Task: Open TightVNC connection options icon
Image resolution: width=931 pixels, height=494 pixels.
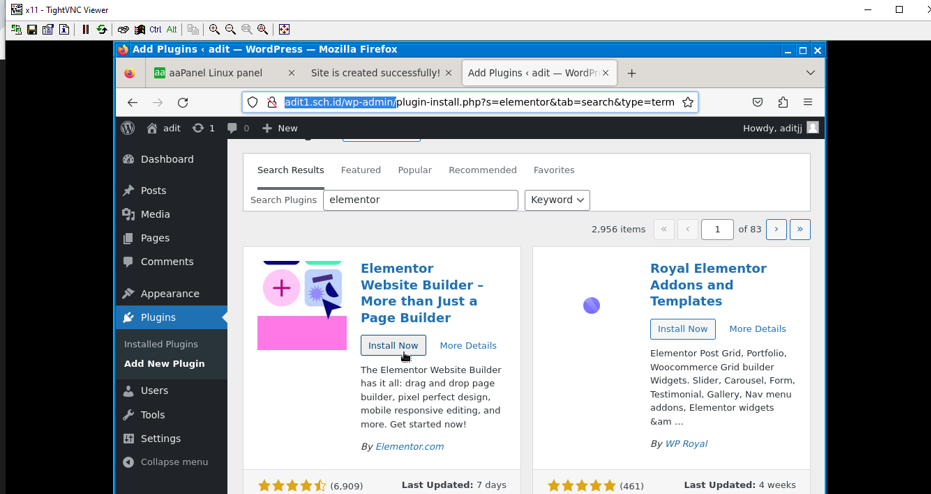Action: point(48,29)
